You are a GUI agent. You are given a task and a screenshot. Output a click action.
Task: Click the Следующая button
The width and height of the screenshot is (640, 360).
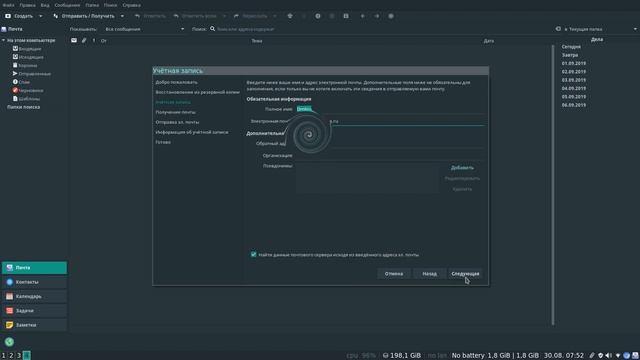pos(465,273)
